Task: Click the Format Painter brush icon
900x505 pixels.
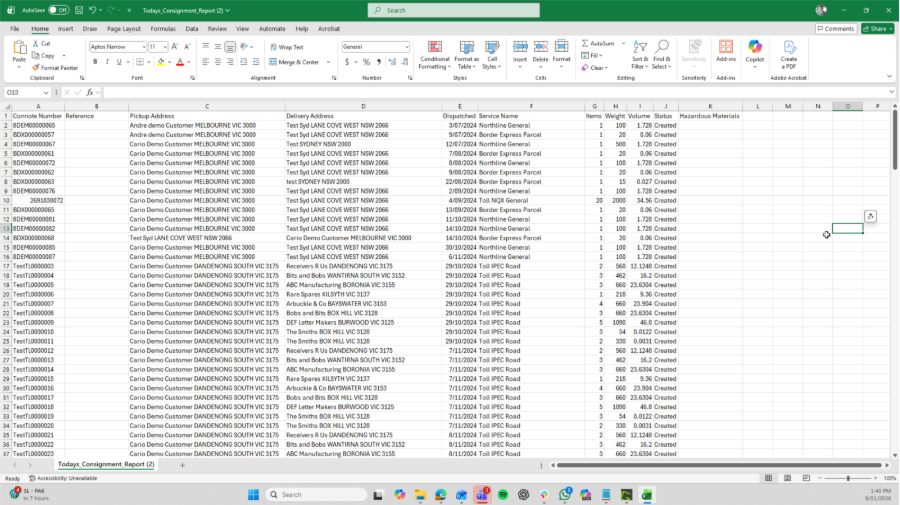Action: tap(36, 68)
